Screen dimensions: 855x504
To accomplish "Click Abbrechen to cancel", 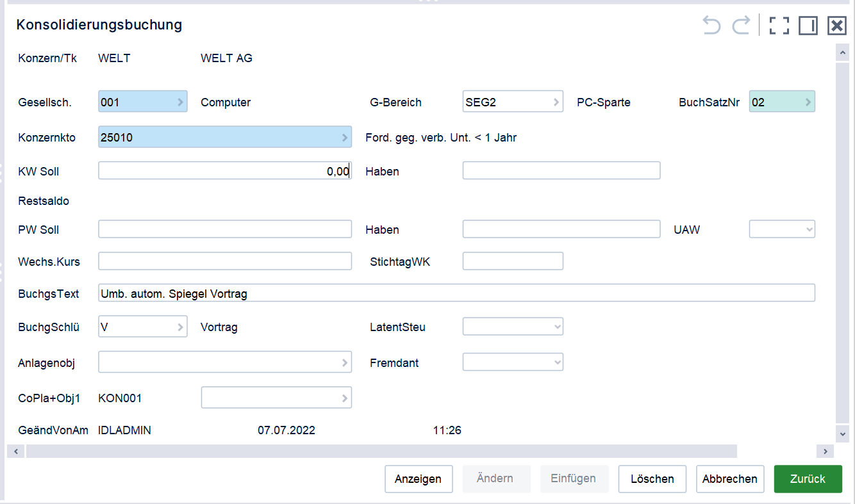I will coord(730,479).
